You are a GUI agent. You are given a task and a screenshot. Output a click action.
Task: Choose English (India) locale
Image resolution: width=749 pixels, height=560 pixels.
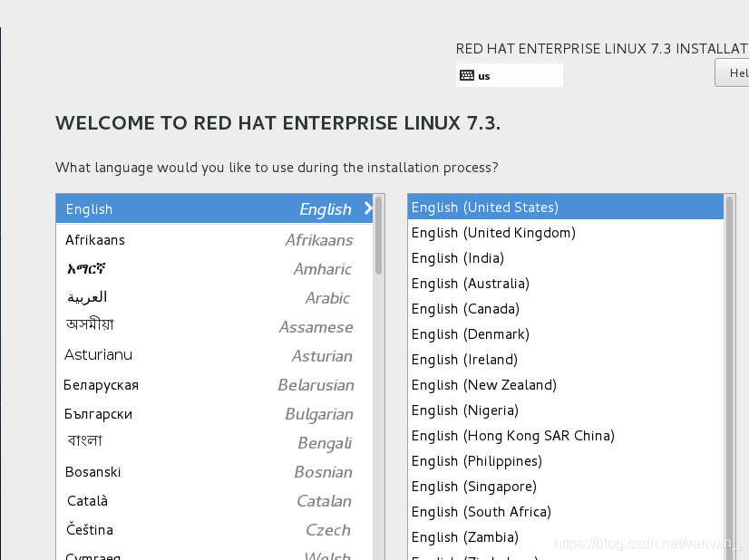point(566,258)
